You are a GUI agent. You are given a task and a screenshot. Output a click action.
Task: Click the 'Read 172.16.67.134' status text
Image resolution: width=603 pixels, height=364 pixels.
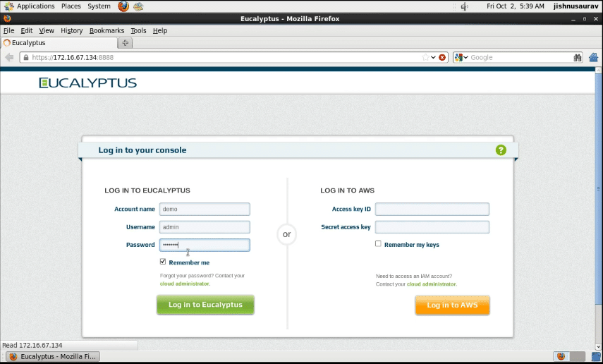coord(32,345)
